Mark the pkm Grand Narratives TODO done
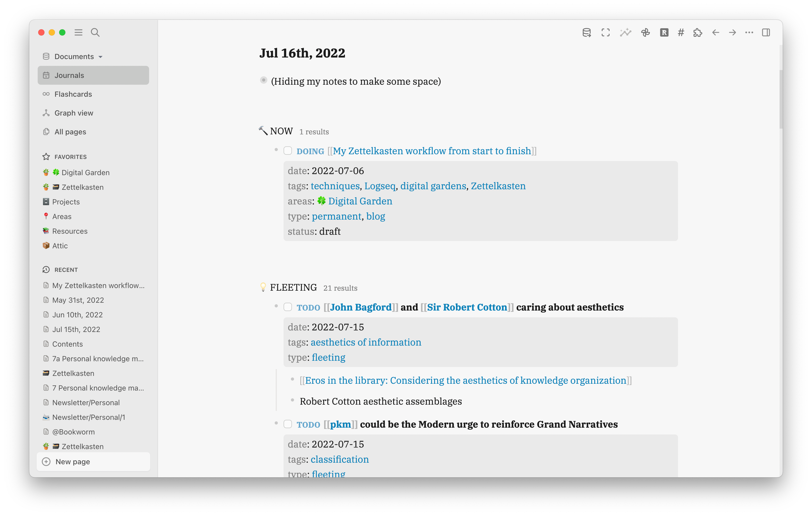 click(x=288, y=424)
